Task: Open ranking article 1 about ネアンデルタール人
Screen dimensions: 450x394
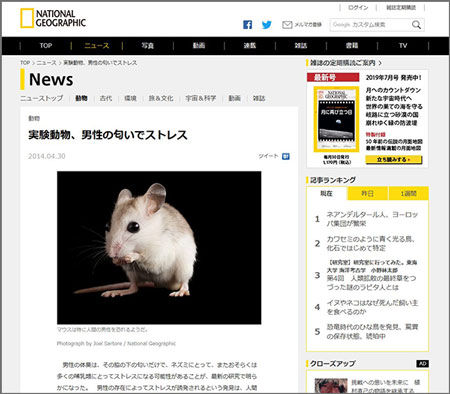Action: (x=372, y=219)
